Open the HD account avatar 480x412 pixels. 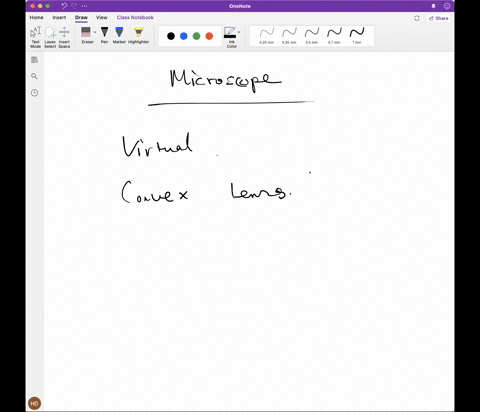[x=34, y=403]
